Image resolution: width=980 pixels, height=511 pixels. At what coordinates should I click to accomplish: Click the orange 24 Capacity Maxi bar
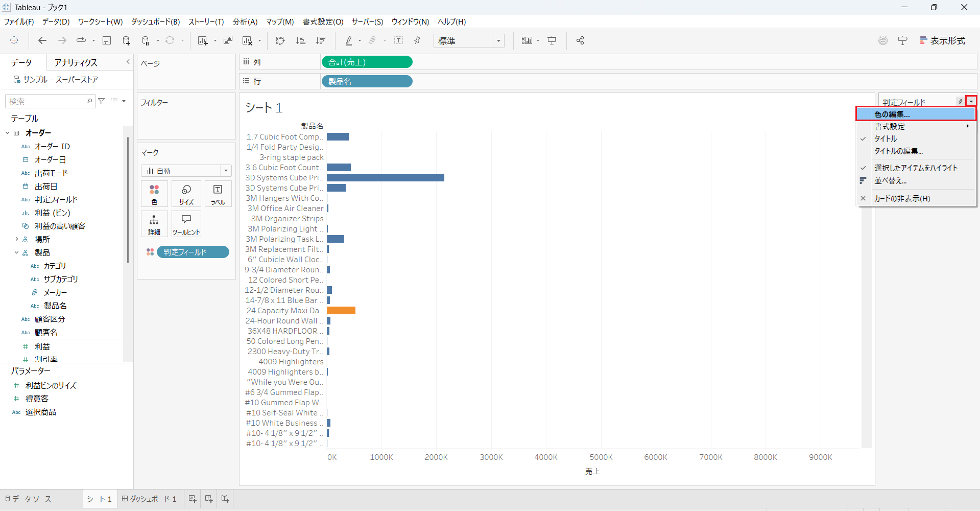341,311
